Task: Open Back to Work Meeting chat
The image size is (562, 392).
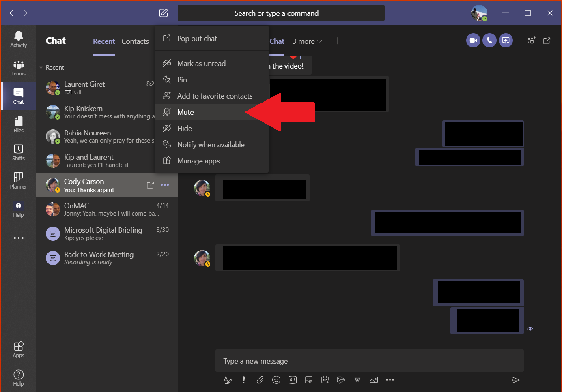Action: click(107, 258)
